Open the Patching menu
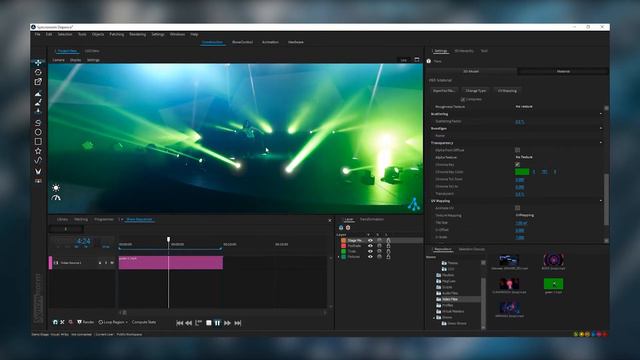This screenshot has height=360, width=640. [x=116, y=34]
